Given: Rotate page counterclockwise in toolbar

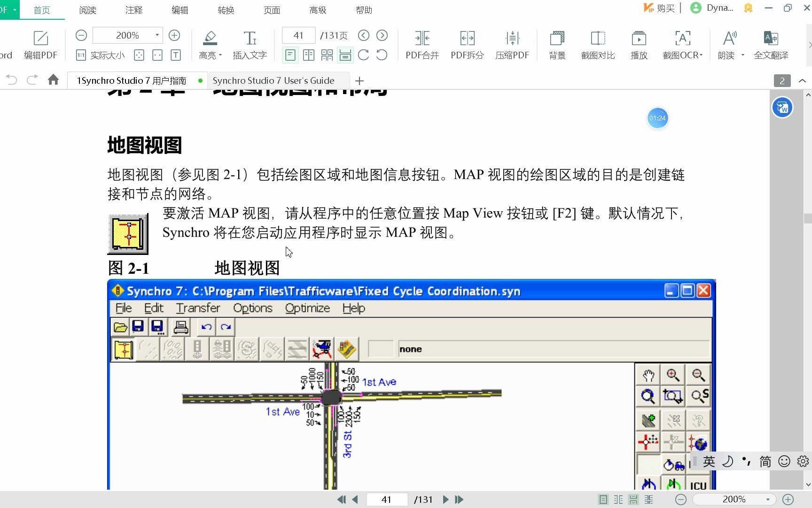Looking at the screenshot, I should coord(382,55).
